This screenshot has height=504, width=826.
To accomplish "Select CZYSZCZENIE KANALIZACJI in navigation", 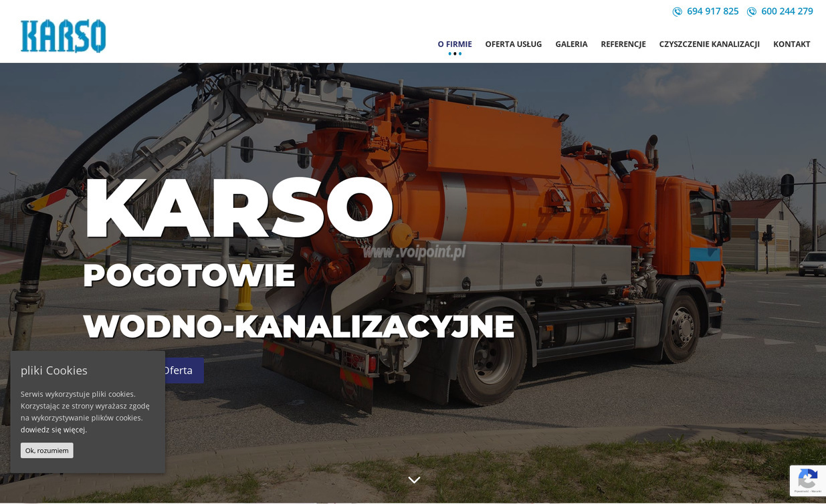I will (x=710, y=44).
